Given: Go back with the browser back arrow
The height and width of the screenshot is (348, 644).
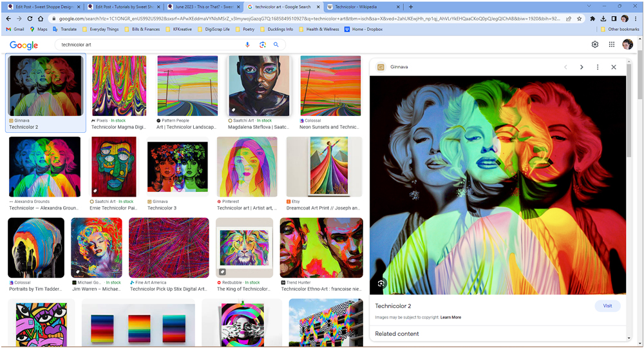Looking at the screenshot, I should (x=8, y=19).
